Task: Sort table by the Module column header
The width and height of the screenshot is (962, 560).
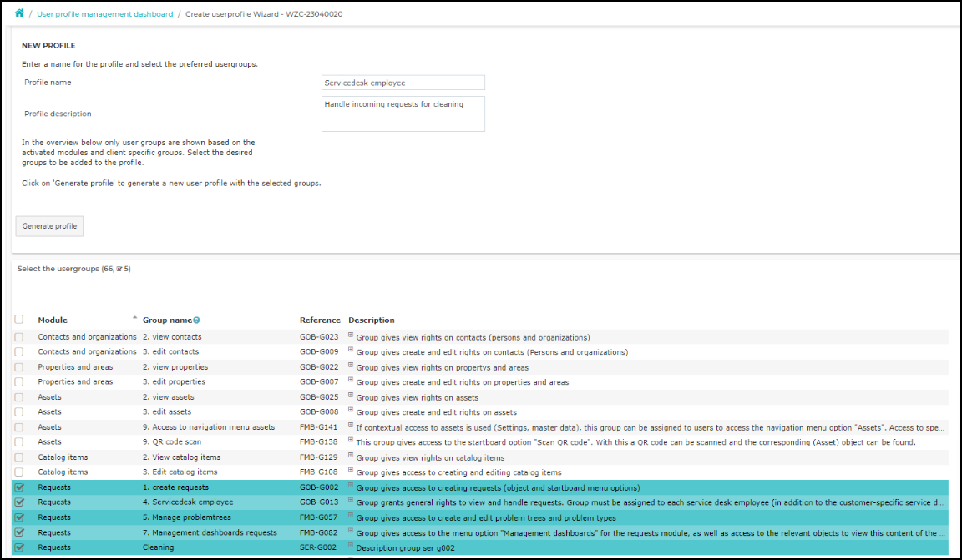Action: pyautogui.click(x=53, y=320)
